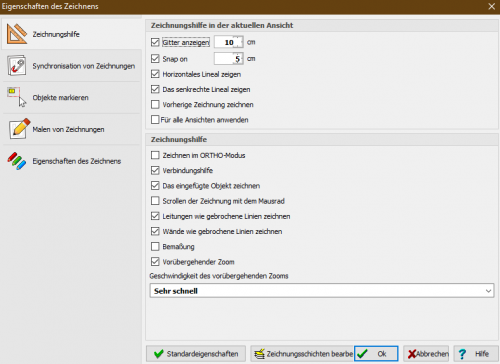Uncheck Das senkrechte Lineal zeigen
500x364 pixels.
click(x=155, y=89)
